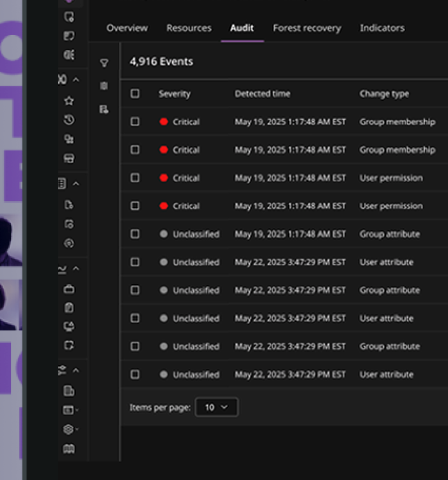Open the filter funnel icon

pos(104,63)
